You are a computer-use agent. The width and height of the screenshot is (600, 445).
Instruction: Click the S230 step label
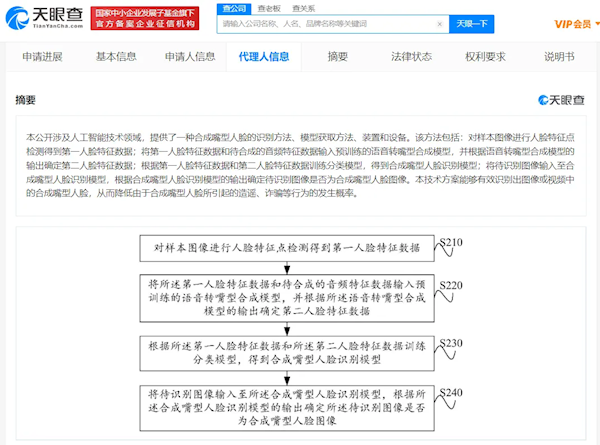click(x=451, y=343)
